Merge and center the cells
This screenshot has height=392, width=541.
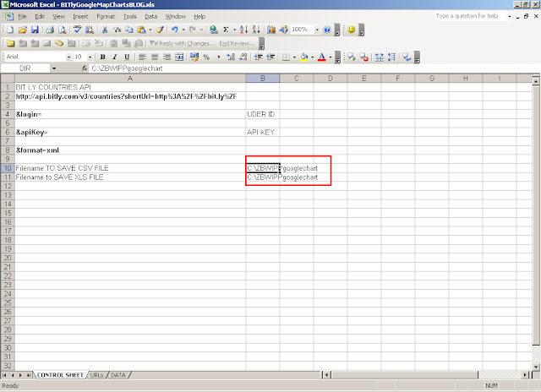(179, 57)
